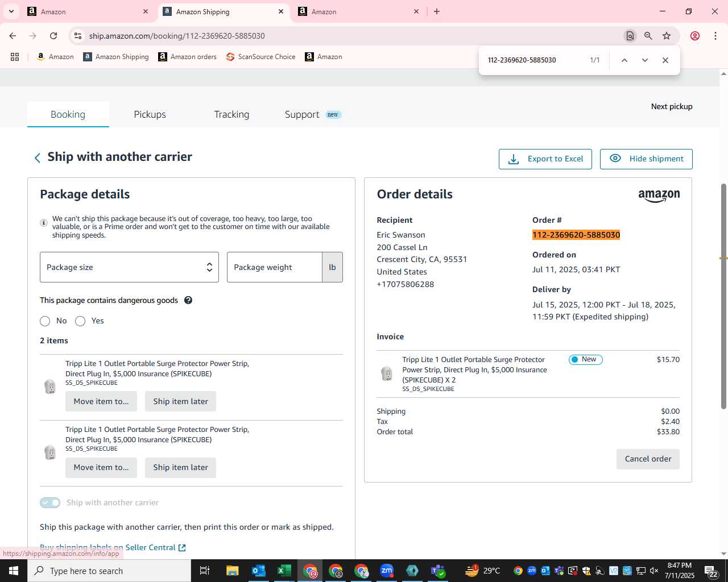The height and width of the screenshot is (582, 728).
Task: Open tab search dropdown arrow in Chrome
Action: [11, 11]
